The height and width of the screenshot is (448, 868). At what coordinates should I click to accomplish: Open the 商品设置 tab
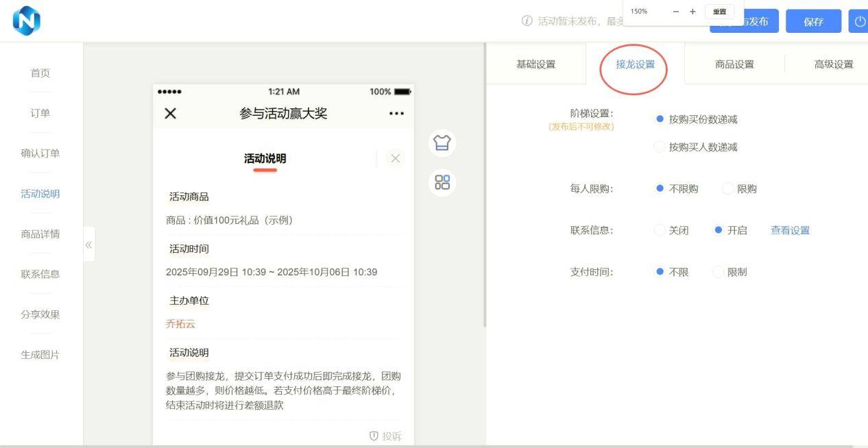point(734,64)
